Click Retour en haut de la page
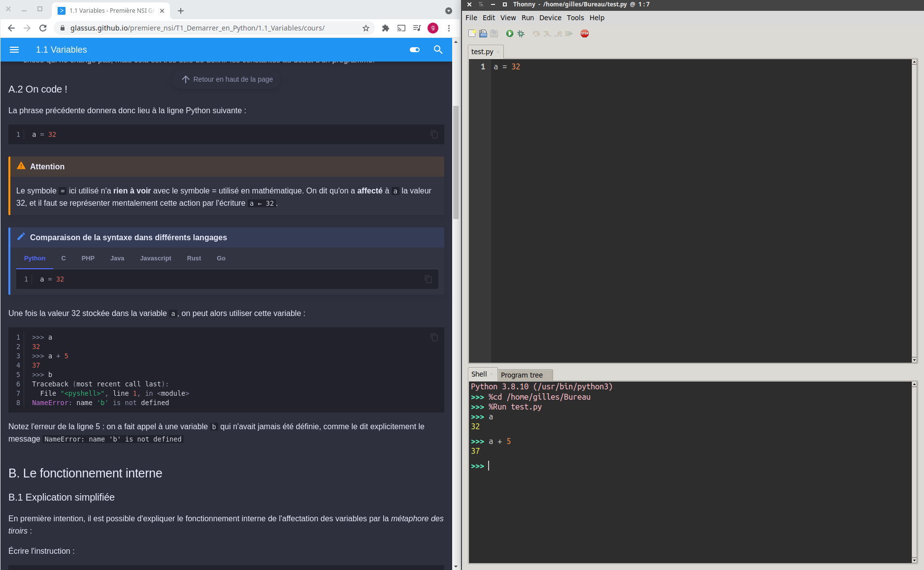This screenshot has height=570, width=924. (x=227, y=79)
